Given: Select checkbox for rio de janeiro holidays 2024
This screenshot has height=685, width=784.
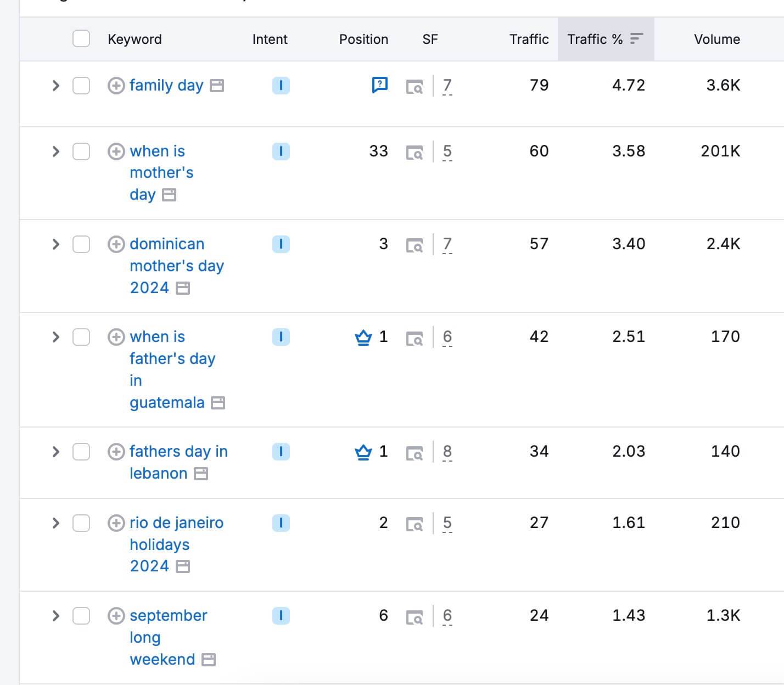Looking at the screenshot, I should point(81,523).
